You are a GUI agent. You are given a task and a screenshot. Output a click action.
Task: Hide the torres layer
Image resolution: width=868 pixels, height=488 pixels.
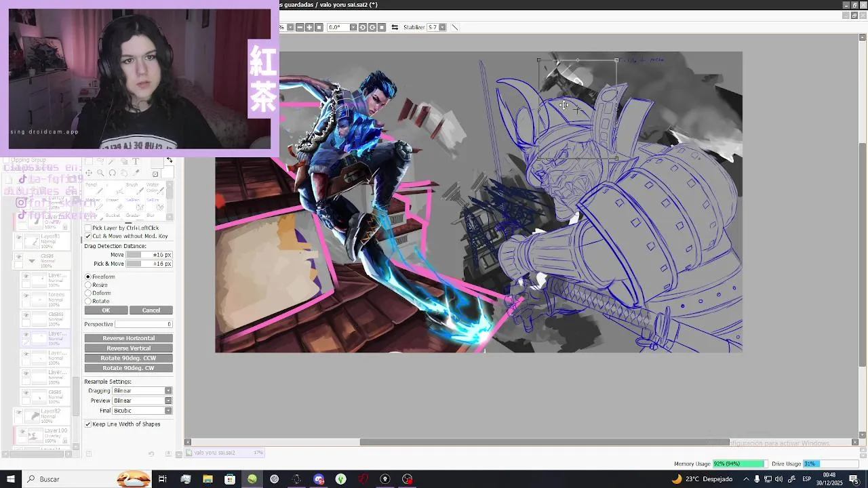tap(26, 296)
